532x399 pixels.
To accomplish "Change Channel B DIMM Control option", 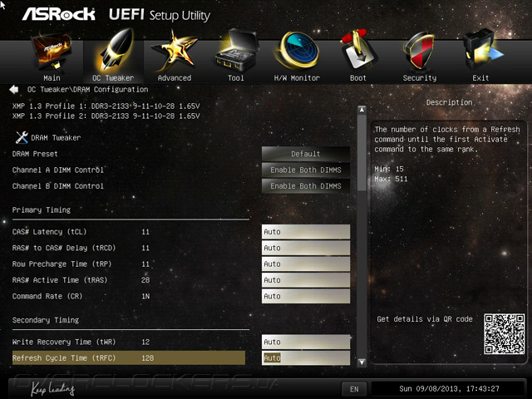I will [306, 186].
